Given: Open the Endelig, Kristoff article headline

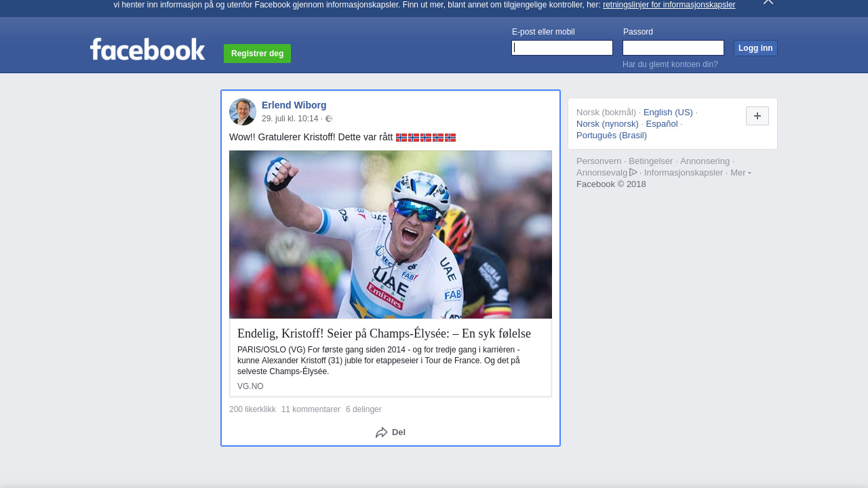Looking at the screenshot, I should click(x=384, y=333).
